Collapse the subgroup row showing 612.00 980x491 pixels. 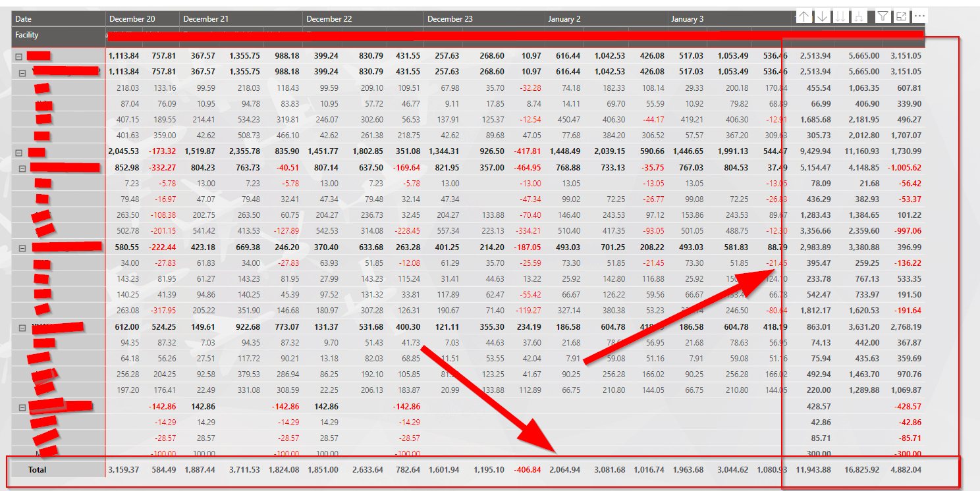click(x=22, y=328)
